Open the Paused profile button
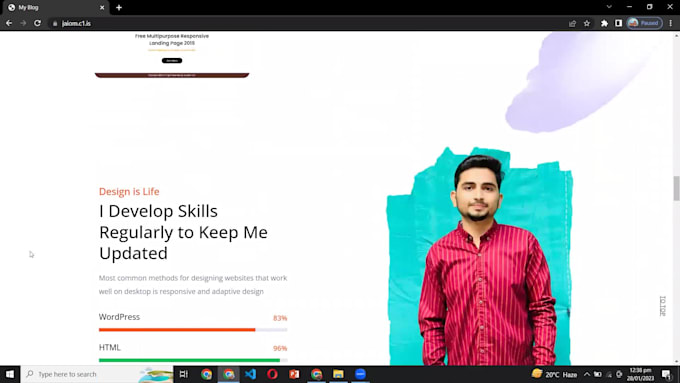Viewport: 680px width, 383px height. (644, 23)
